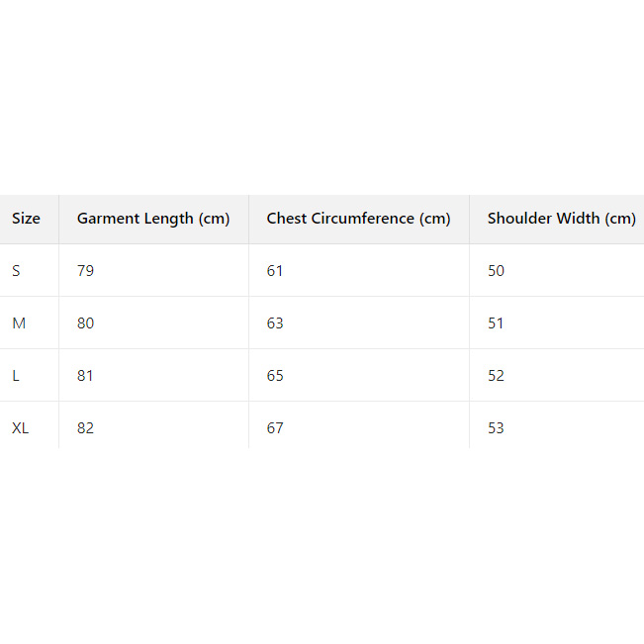The width and height of the screenshot is (644, 644).
Task: Select garment length value 82
Action: (86, 428)
